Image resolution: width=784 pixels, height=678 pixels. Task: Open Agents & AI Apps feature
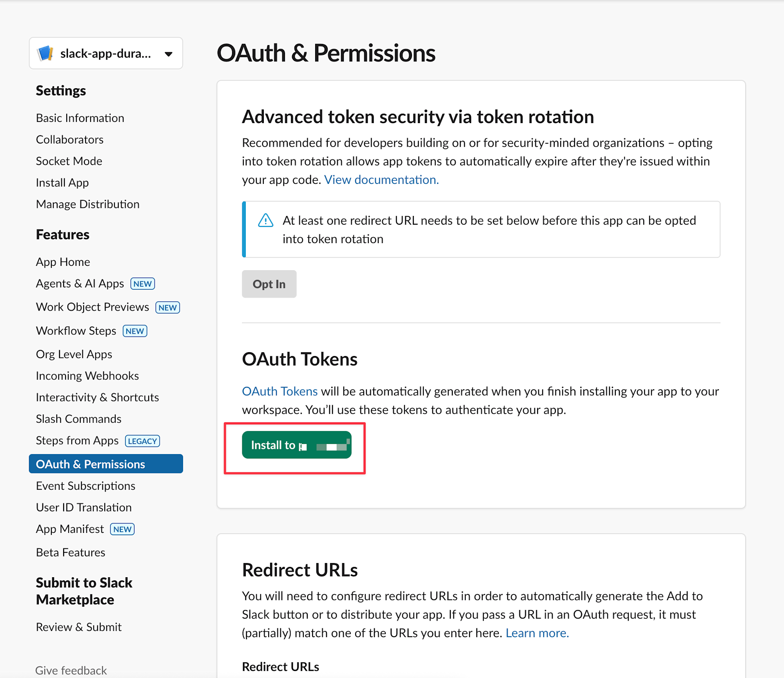point(80,284)
